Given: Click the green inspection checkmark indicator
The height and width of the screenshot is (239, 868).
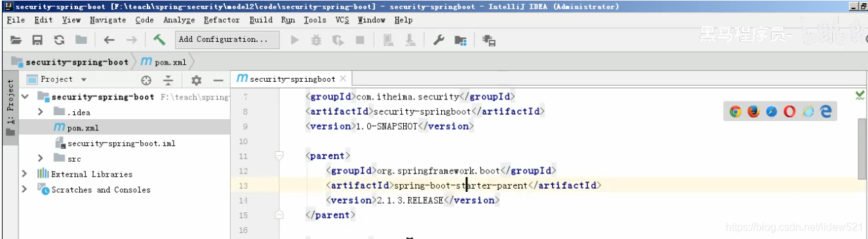Looking at the screenshot, I should coord(859,96).
